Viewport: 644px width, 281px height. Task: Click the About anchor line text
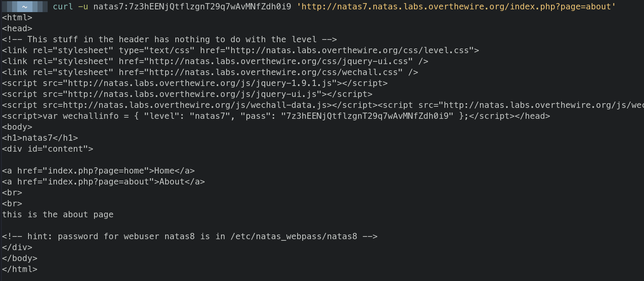point(172,182)
